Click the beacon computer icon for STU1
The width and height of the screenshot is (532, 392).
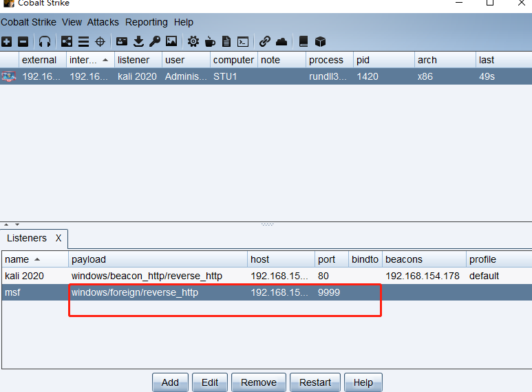(x=9, y=76)
